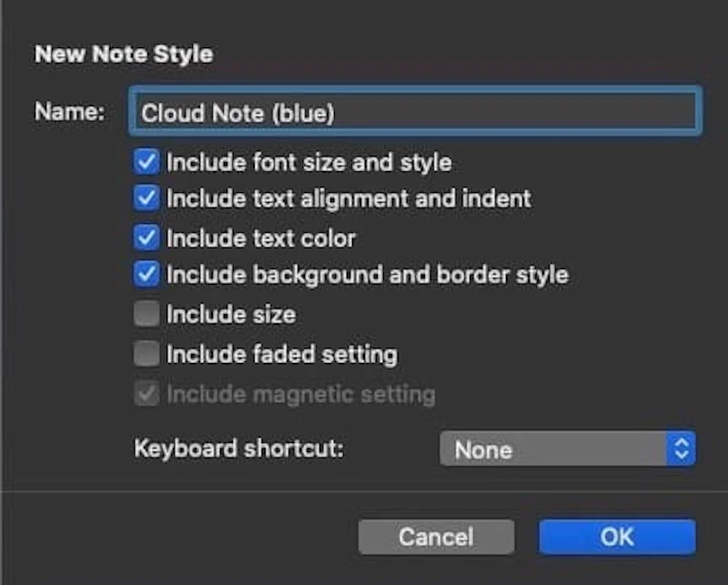Confirm the new style with OK
Viewport: 728px width, 585px height.
pyautogui.click(x=617, y=537)
